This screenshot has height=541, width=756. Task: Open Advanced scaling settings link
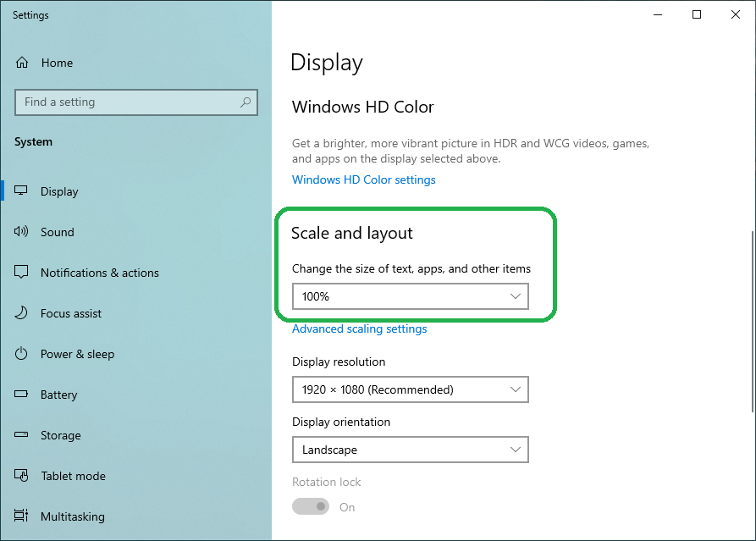coord(359,328)
